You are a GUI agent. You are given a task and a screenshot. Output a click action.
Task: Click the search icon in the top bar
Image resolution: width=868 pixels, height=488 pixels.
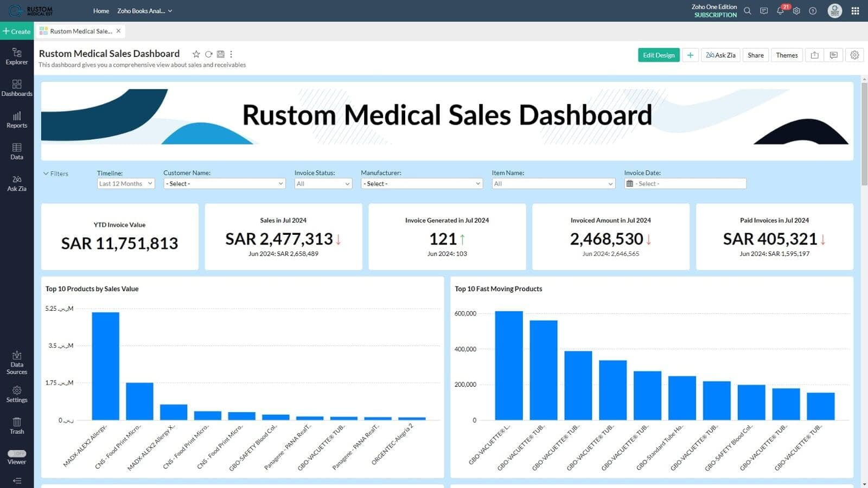pyautogui.click(x=748, y=11)
